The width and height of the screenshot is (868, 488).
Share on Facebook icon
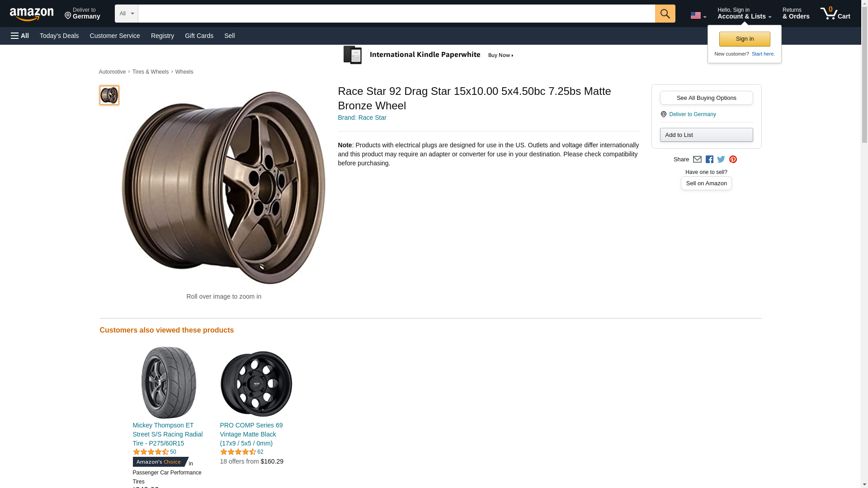tap(709, 160)
